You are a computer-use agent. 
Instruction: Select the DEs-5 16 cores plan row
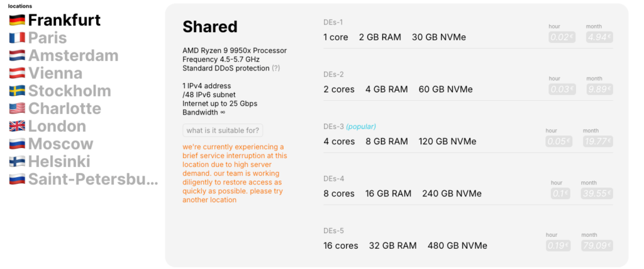click(468, 241)
